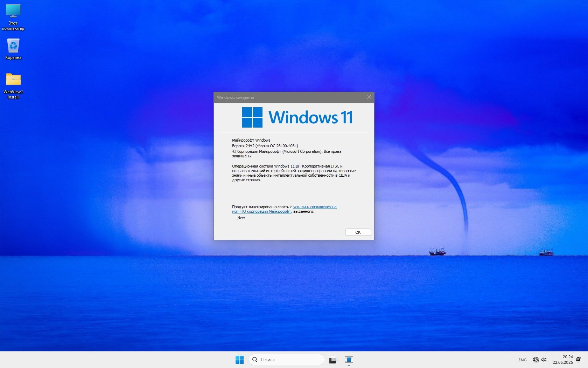Screen dimensions: 588x368
Task: Open the Windows Start menu
Action: tap(239, 360)
